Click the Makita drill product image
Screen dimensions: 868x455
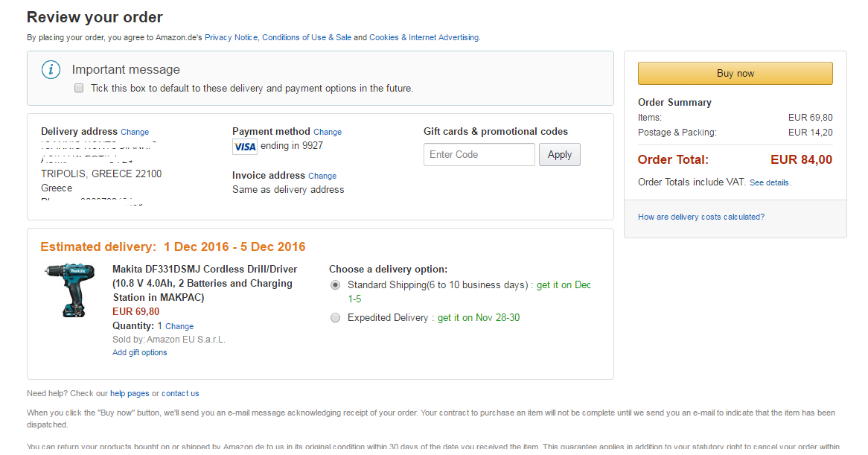(69, 290)
